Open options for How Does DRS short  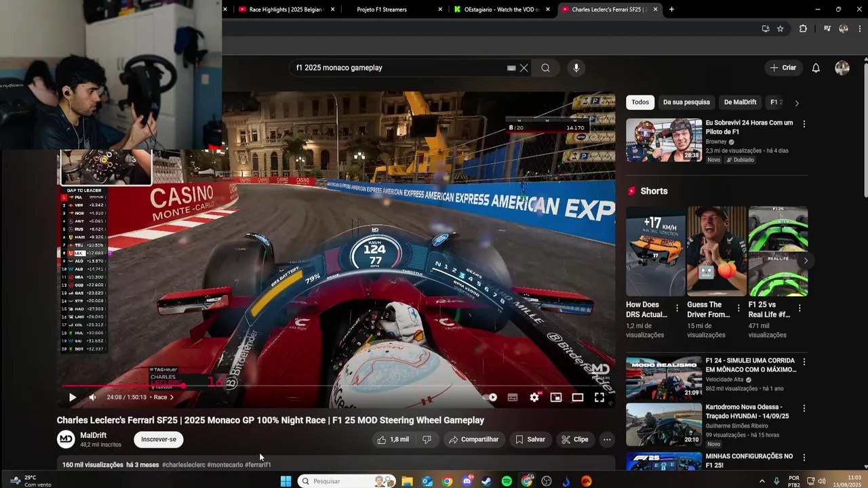pyautogui.click(x=677, y=308)
